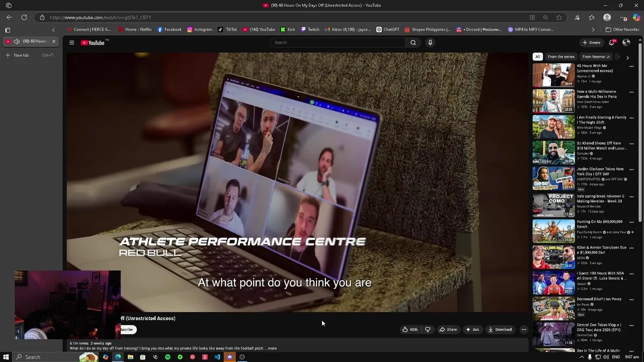This screenshot has width=644, height=362.
Task: Open browser zoom magnifier in address bar
Action: pyautogui.click(x=545, y=18)
